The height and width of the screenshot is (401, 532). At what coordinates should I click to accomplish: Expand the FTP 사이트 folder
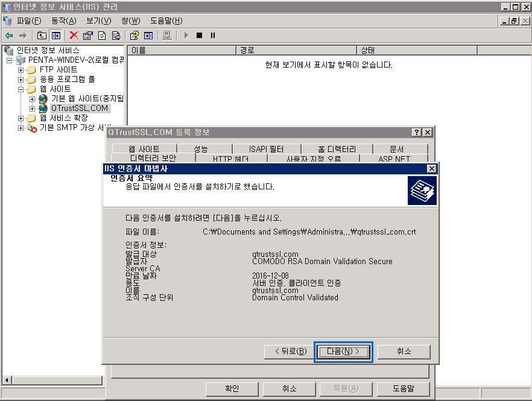pos(21,70)
